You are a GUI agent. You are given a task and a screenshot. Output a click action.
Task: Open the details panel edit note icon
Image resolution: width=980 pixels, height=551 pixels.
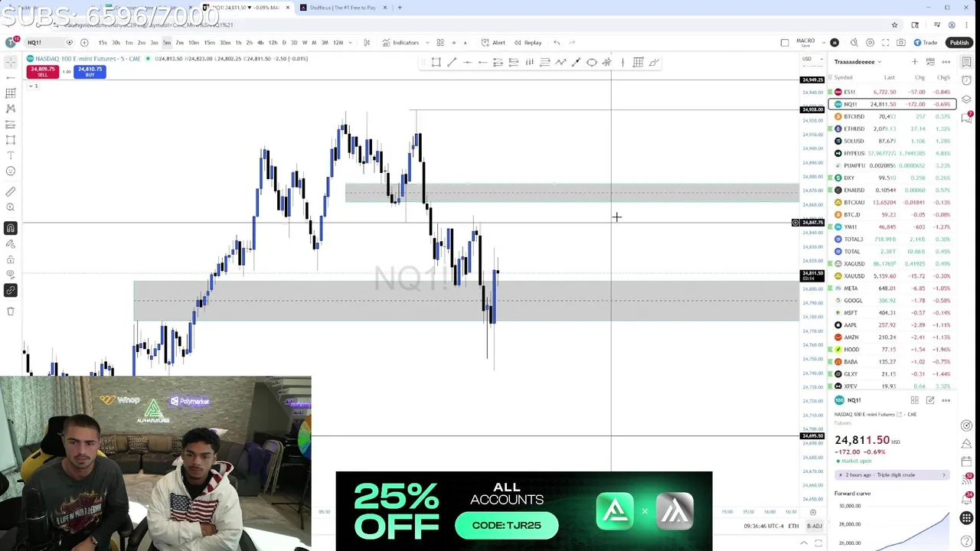coord(930,400)
